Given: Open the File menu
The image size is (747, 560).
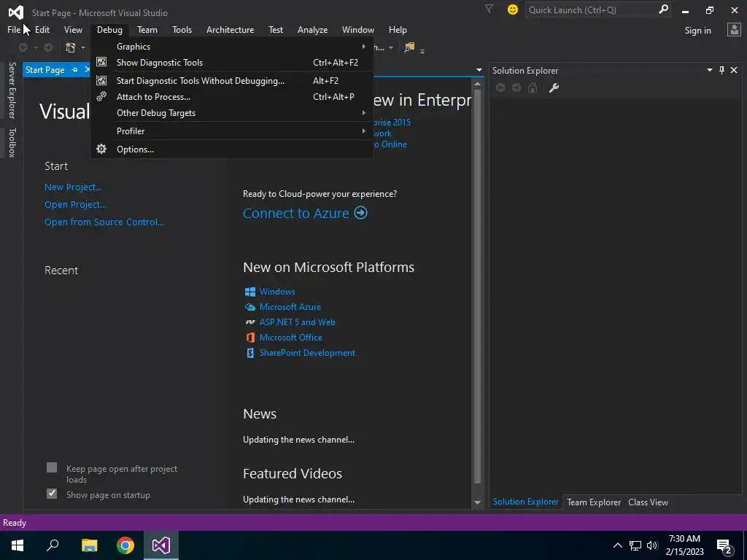Looking at the screenshot, I should (14, 29).
